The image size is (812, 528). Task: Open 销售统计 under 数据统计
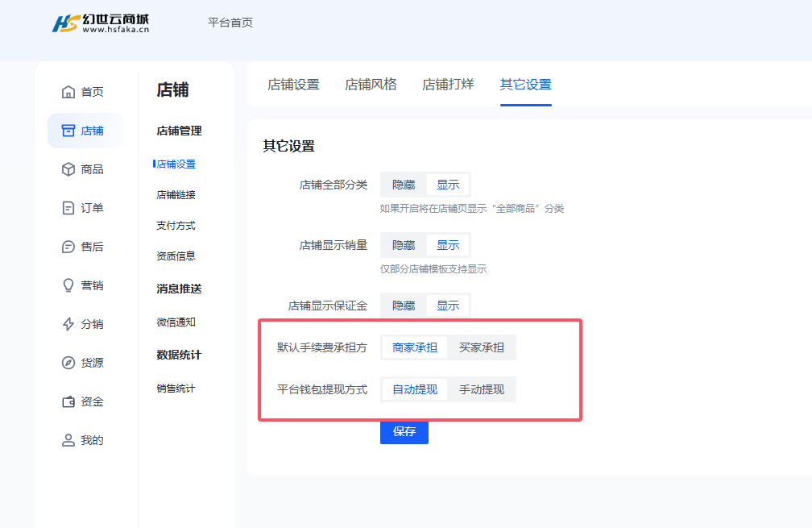point(176,388)
